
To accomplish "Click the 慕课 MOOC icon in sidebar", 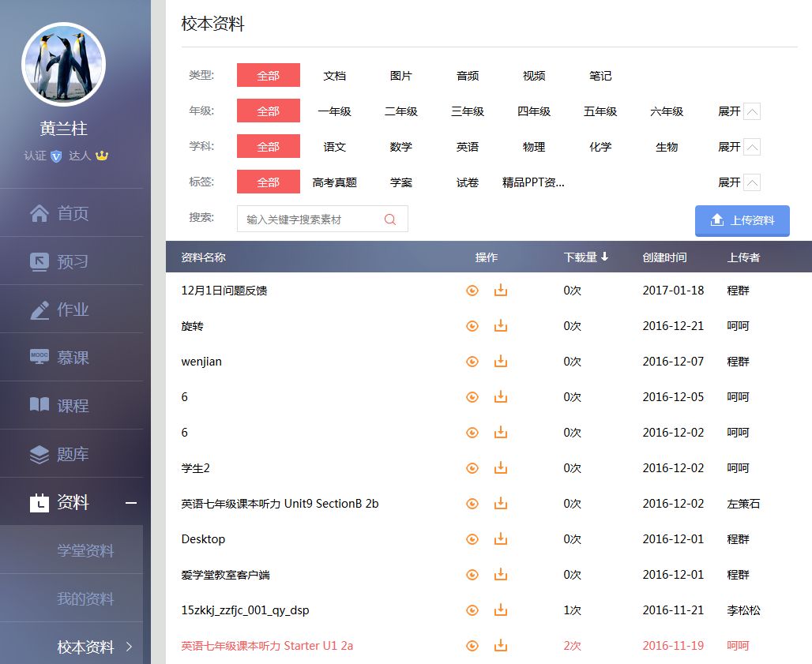I will (38, 357).
